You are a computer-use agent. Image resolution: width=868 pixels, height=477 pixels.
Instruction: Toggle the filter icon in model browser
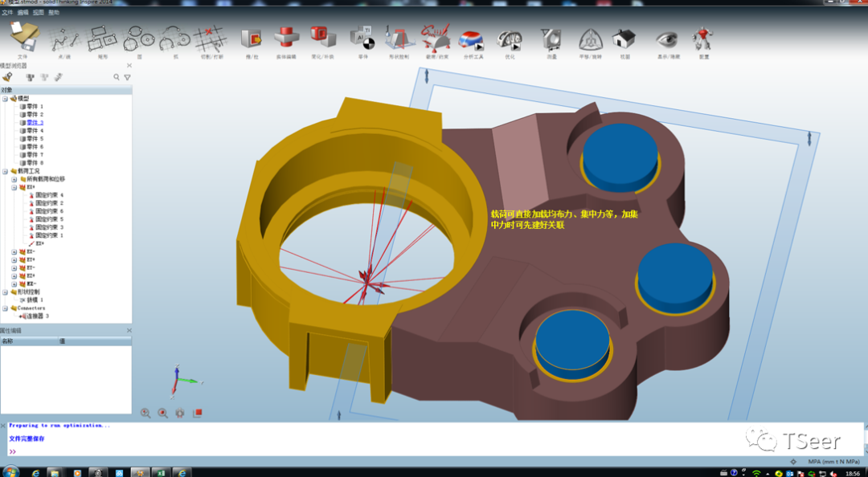pos(127,76)
